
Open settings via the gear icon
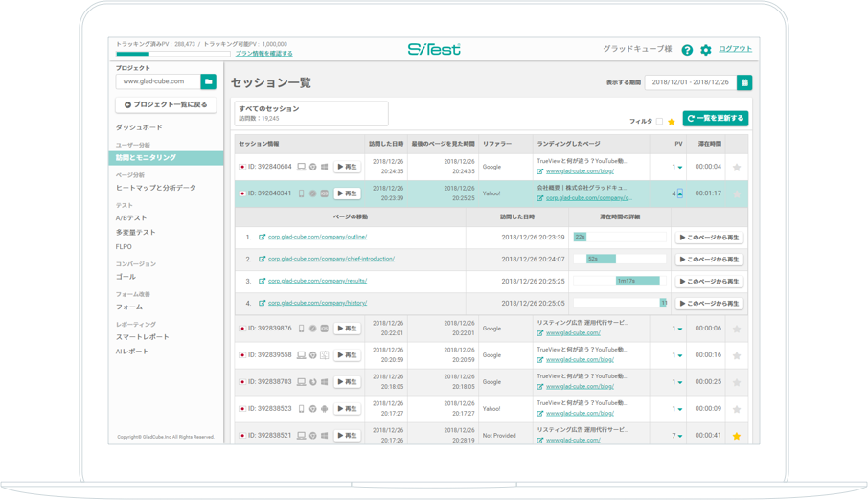tap(706, 50)
